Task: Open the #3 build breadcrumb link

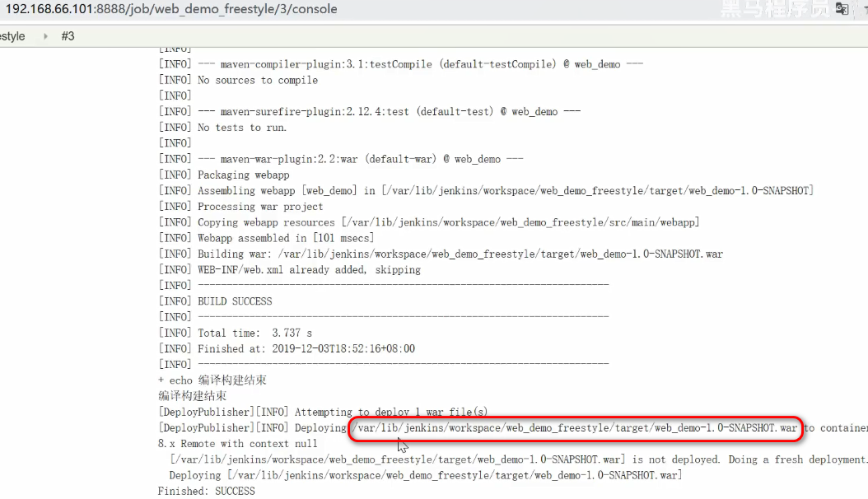Action: [x=68, y=36]
